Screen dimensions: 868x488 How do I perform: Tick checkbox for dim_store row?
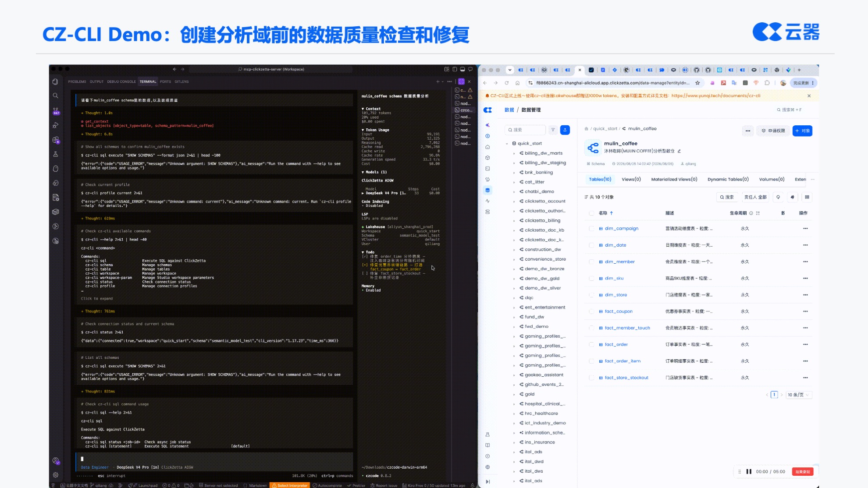click(x=591, y=295)
